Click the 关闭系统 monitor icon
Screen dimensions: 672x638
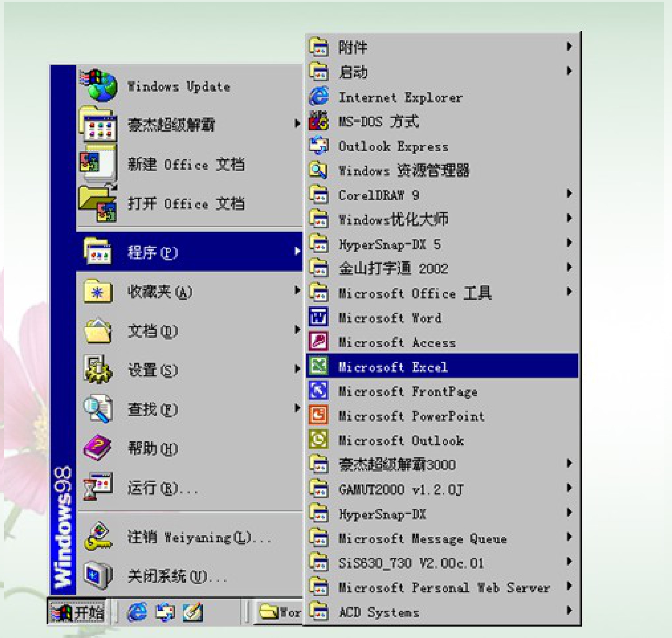click(98, 576)
